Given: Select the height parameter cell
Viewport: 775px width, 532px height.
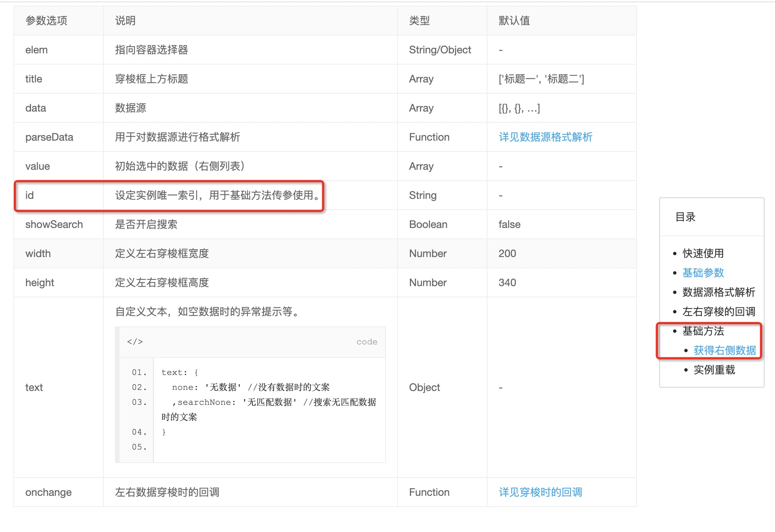Looking at the screenshot, I should pos(59,282).
